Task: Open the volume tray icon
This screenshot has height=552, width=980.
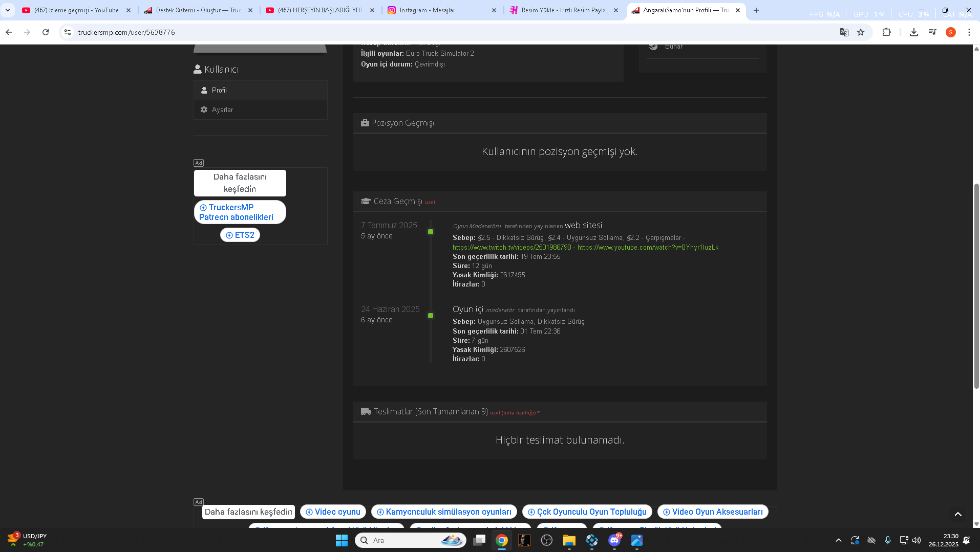Action: 917,540
